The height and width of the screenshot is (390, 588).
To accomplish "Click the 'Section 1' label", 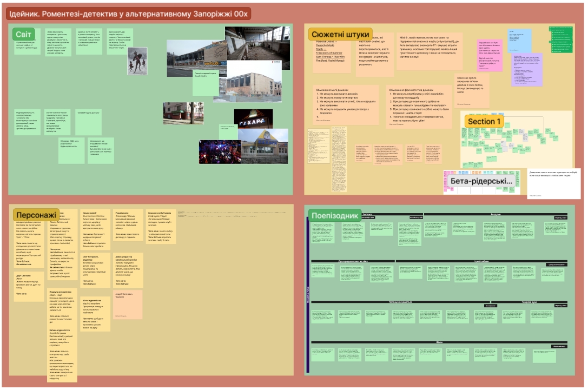I will click(x=485, y=121).
